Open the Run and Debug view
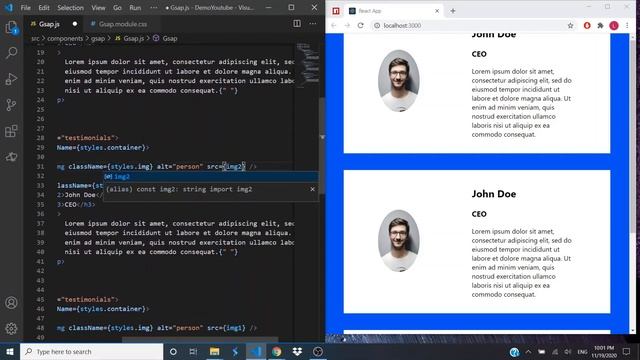This screenshot has width=640, height=360. coord(11,79)
